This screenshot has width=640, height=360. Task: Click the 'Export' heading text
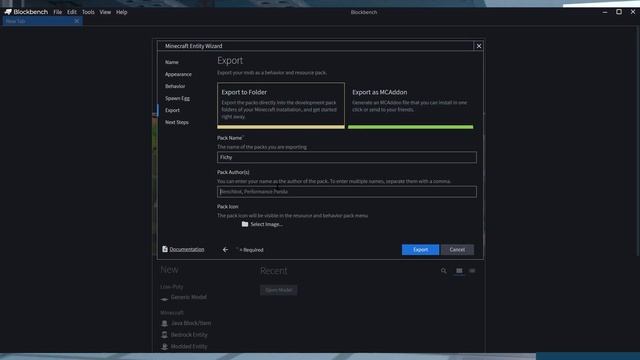230,60
